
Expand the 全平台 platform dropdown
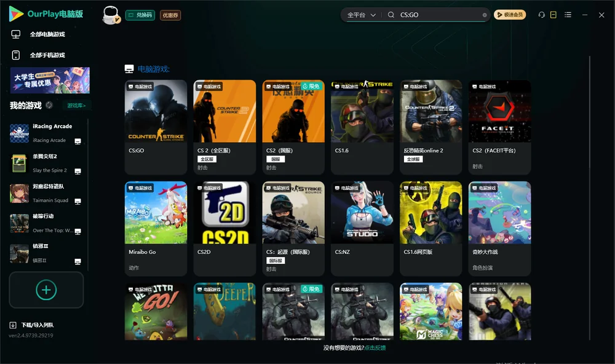361,15
